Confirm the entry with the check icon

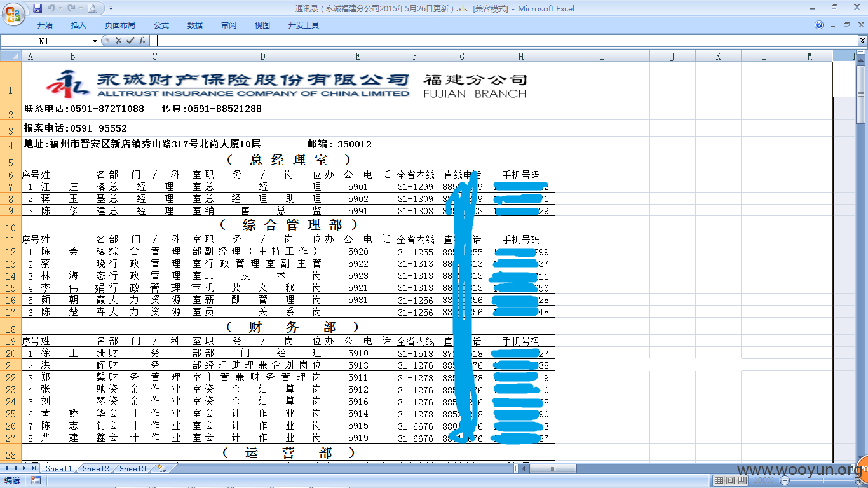(130, 41)
